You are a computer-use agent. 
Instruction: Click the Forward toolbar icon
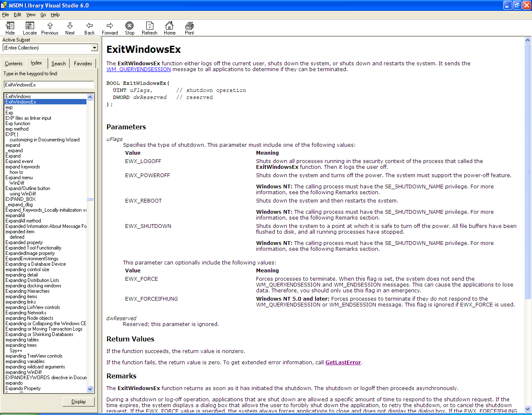pos(110,26)
